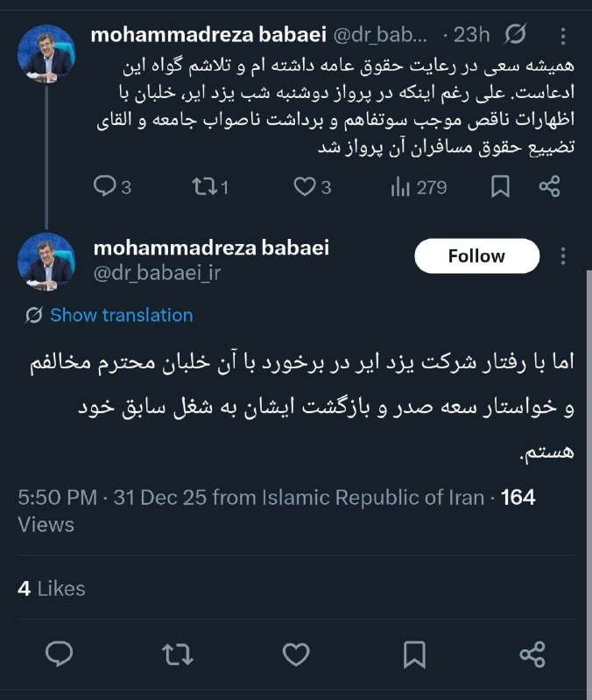Open the 23h timestamp of first tweet
This screenshot has width=592, height=700.
(472, 34)
